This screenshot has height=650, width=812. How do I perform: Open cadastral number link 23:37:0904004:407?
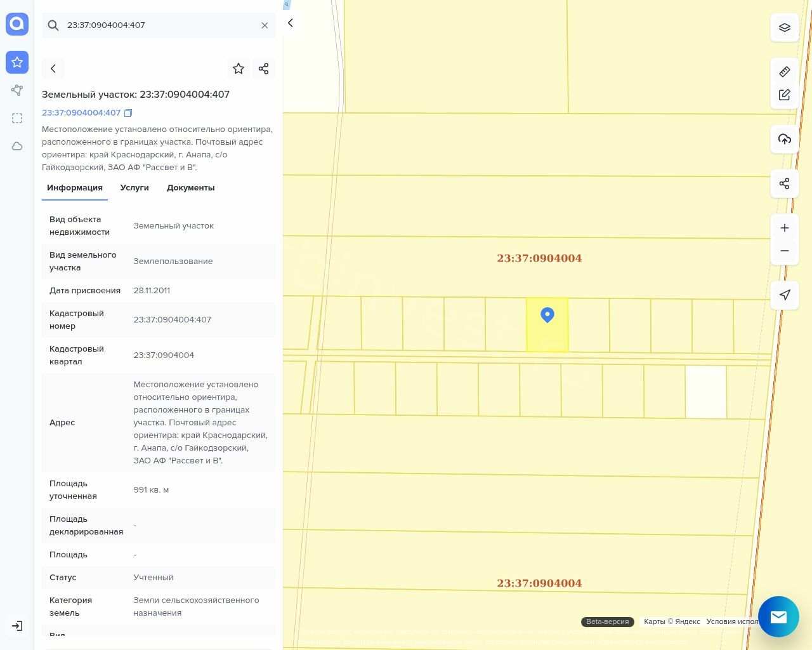pyautogui.click(x=81, y=113)
